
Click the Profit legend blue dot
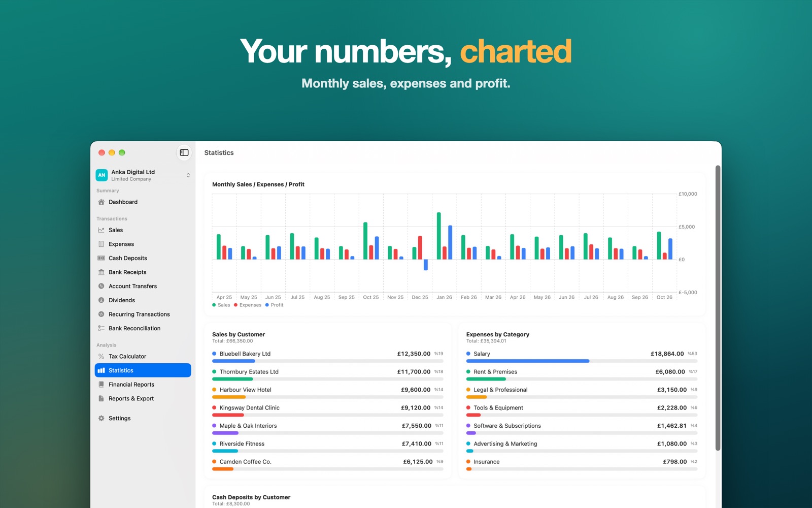267,305
